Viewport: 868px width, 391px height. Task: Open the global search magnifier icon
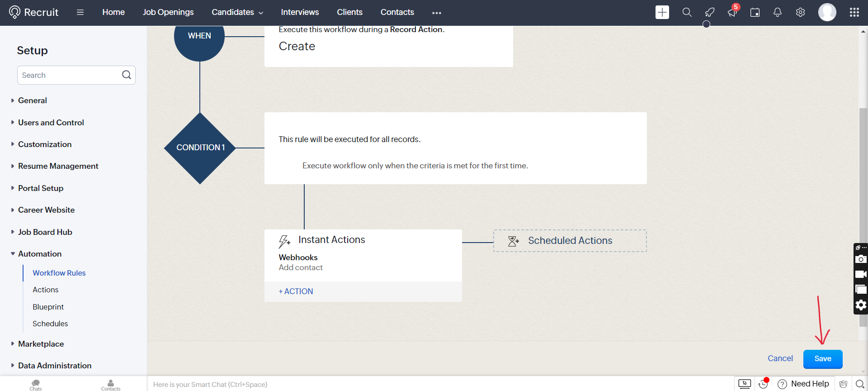pyautogui.click(x=687, y=12)
